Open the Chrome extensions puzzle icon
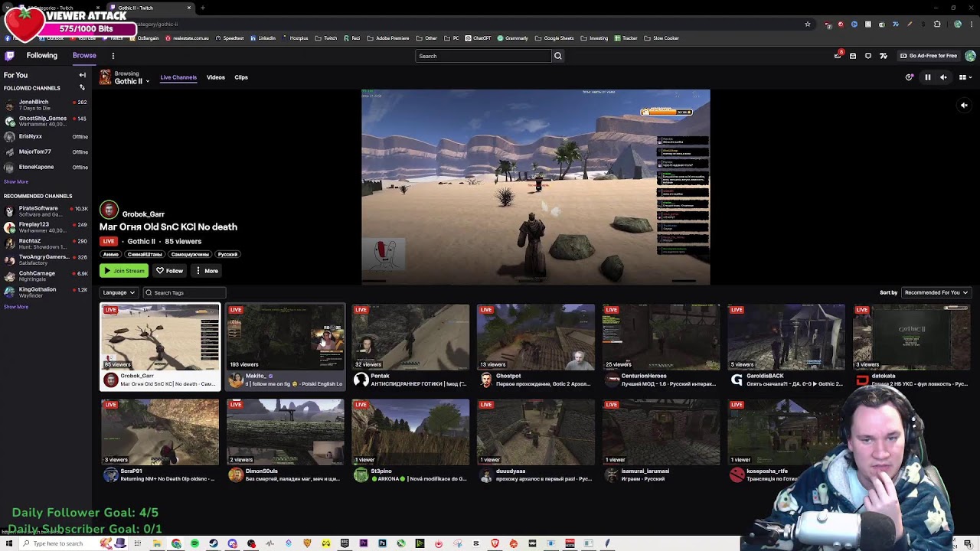 [937, 24]
